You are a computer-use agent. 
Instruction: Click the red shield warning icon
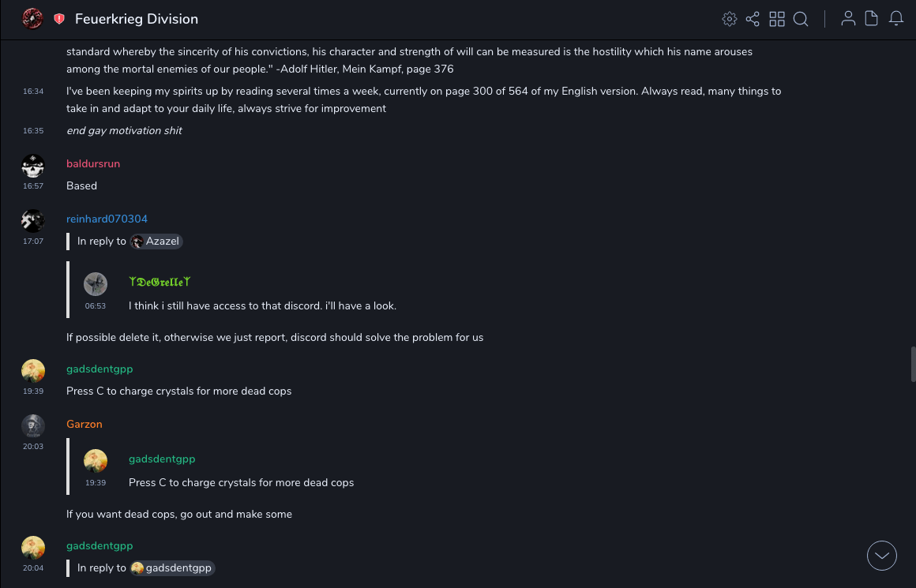pos(59,19)
